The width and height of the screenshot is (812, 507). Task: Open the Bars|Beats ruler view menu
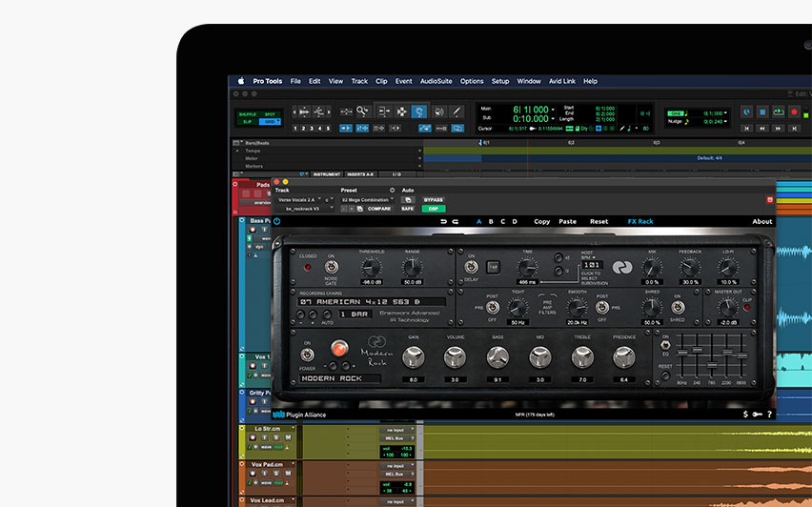tap(236, 143)
